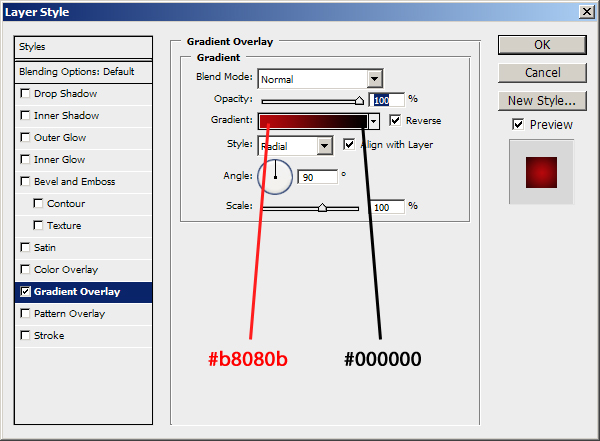
Task: Open the Blend Mode dropdown
Action: 375,79
